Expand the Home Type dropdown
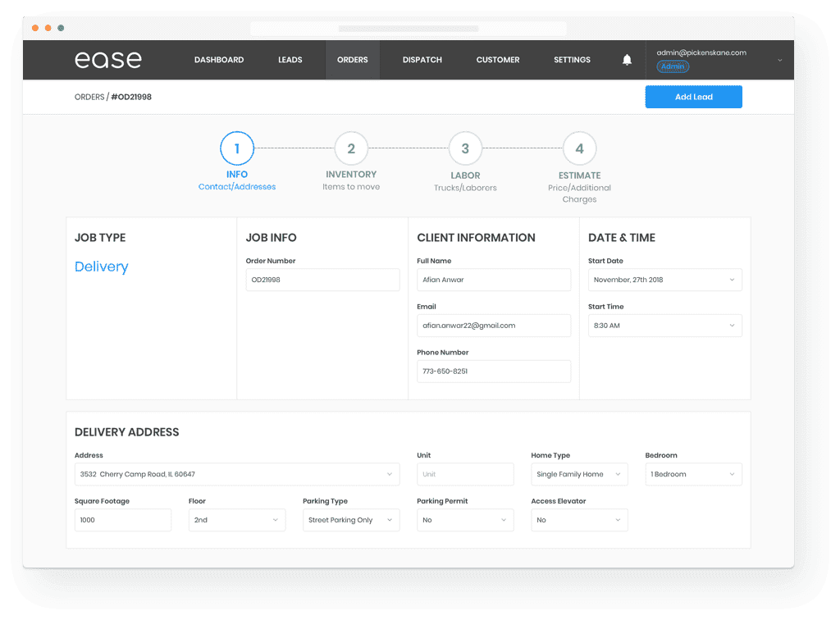This screenshot has height=620, width=840. point(579,474)
